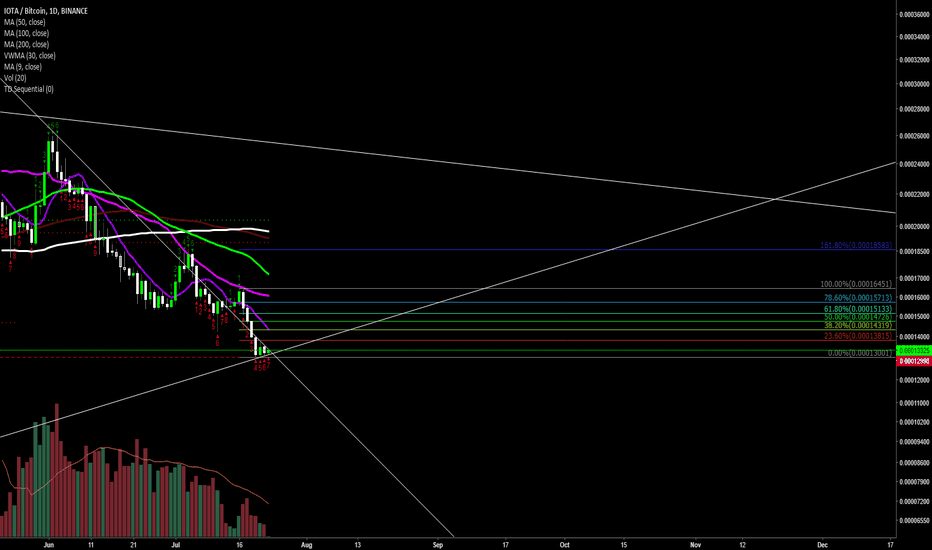Select the MA (200, close) legend entry
Image resolution: width=932 pixels, height=550 pixels.
pyautogui.click(x=26, y=45)
